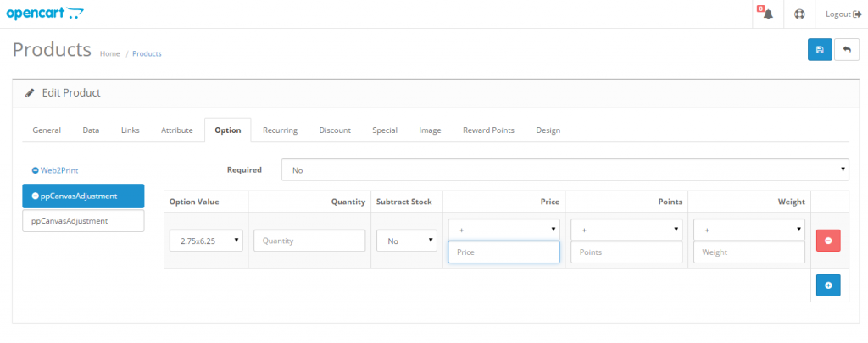
Task: Open the Points prefix dropdown
Action: coord(626,229)
